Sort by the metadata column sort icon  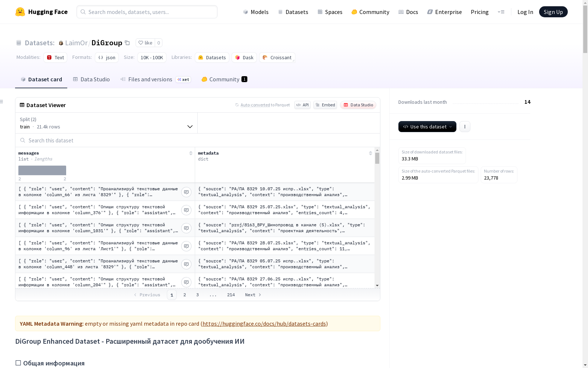(370, 153)
